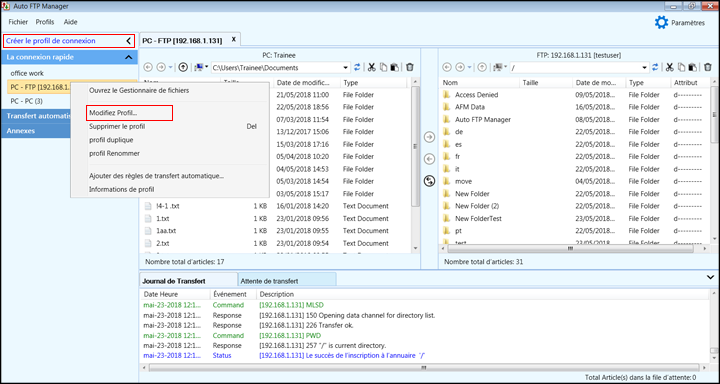720x384 pixels.
Task: Click the synchronize folders circular icon
Action: [x=429, y=181]
